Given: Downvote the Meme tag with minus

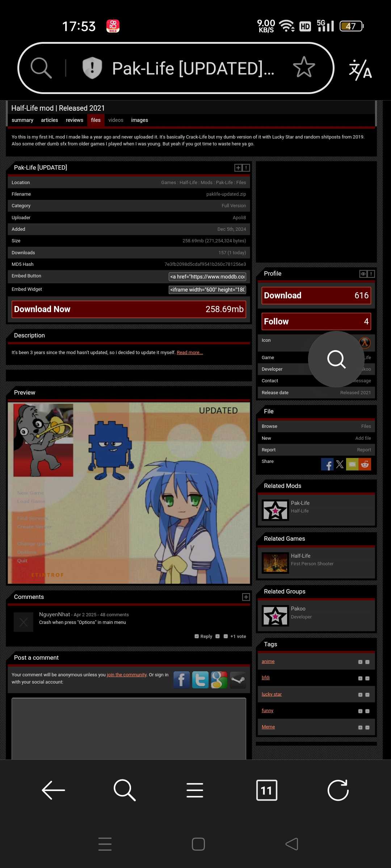Looking at the screenshot, I should click(367, 727).
